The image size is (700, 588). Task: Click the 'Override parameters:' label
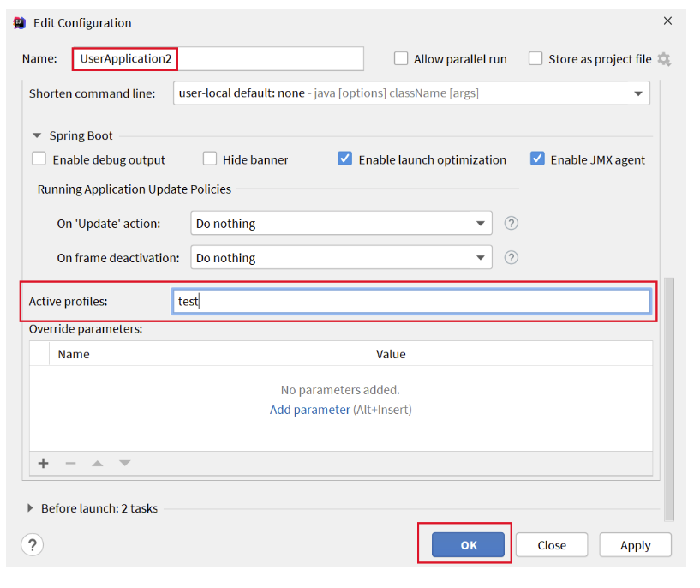(x=86, y=329)
